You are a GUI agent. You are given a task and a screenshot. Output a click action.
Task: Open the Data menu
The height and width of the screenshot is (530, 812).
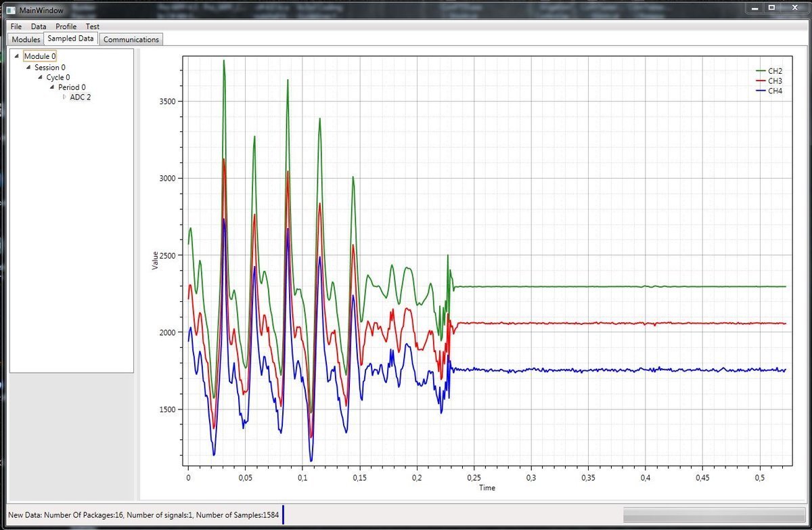[x=39, y=26]
